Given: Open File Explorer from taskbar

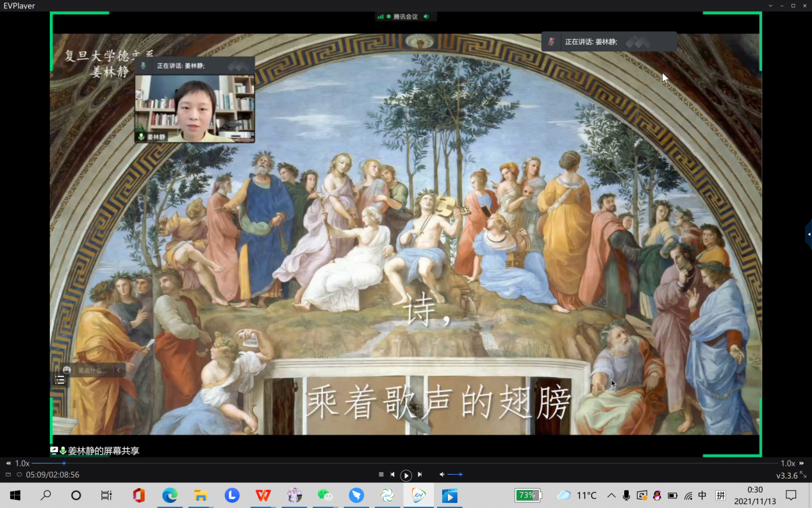Looking at the screenshot, I should pyautogui.click(x=201, y=495).
